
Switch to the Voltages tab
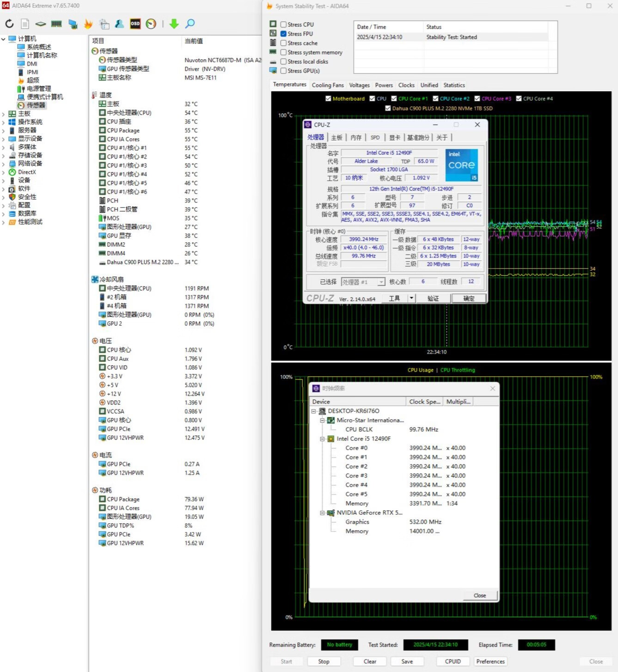[x=359, y=85]
